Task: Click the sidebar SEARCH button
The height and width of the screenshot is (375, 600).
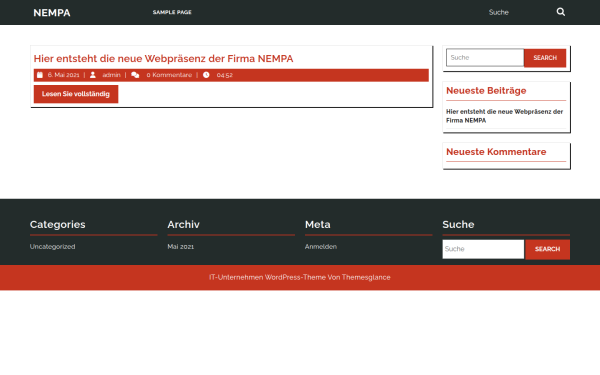Action: [x=545, y=58]
